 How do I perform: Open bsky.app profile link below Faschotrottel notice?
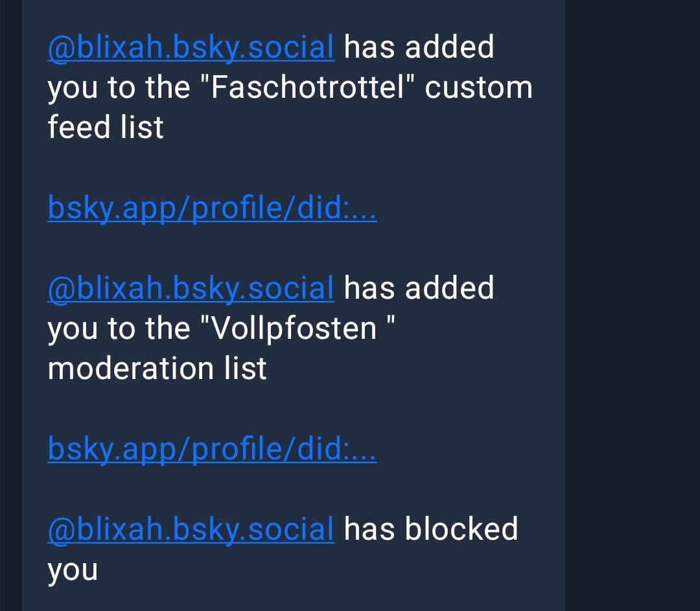click(212, 208)
